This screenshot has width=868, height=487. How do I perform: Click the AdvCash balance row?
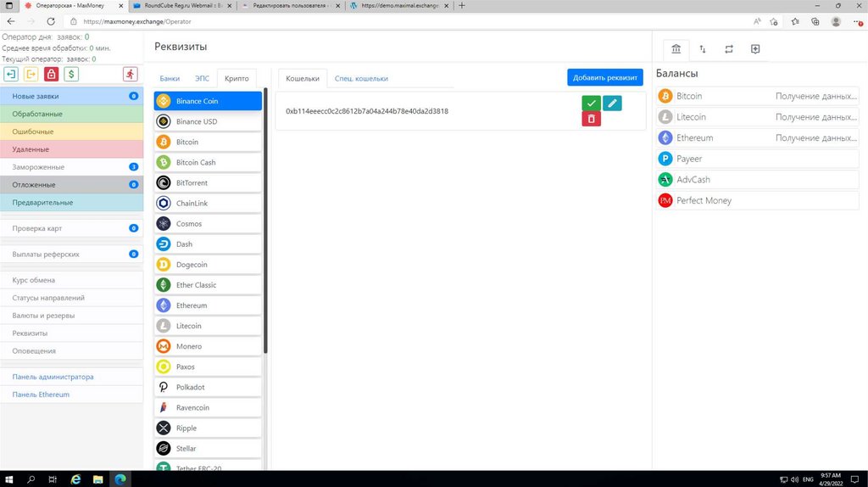pos(757,180)
